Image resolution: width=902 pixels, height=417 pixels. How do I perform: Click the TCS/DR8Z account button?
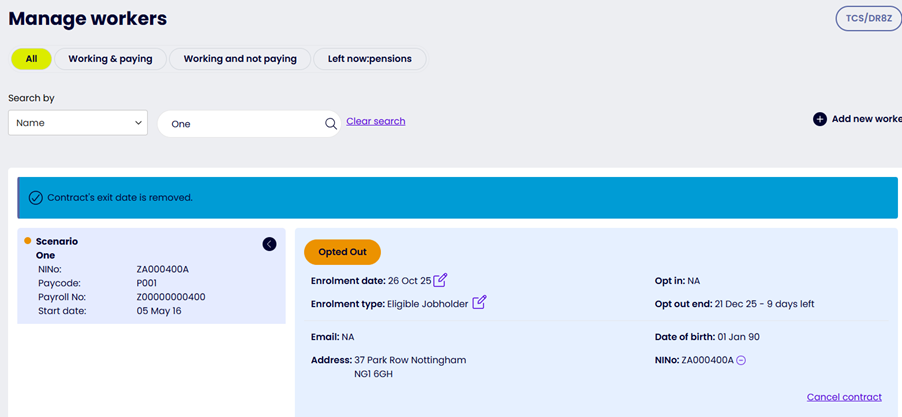(868, 18)
